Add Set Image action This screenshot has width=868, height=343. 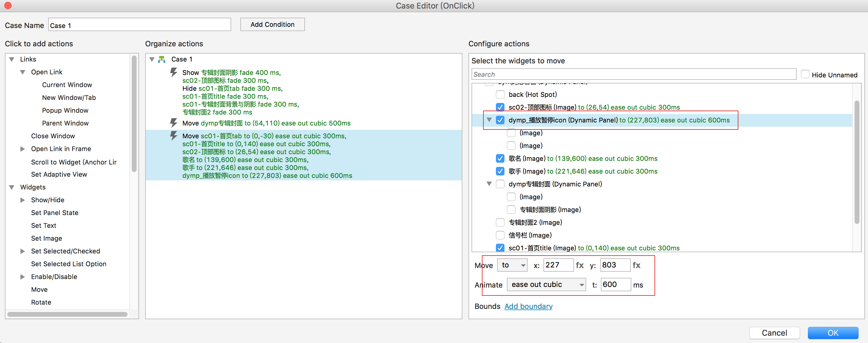46,238
